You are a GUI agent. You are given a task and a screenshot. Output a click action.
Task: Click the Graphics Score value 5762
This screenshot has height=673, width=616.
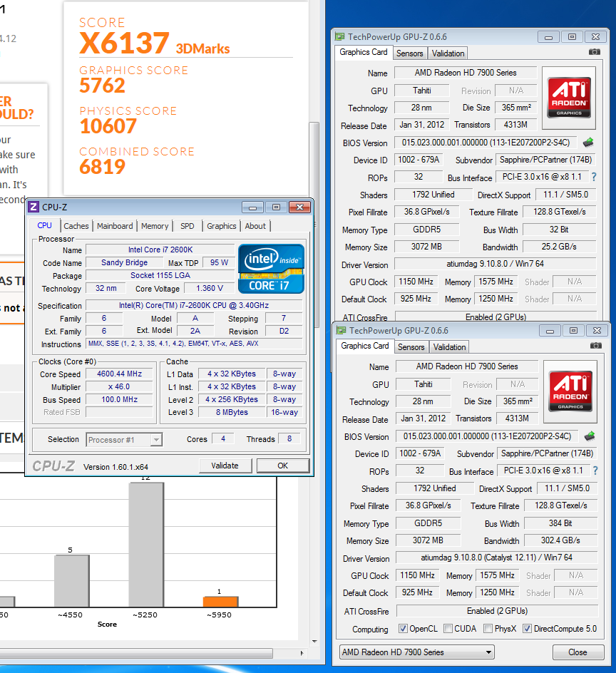pos(102,86)
